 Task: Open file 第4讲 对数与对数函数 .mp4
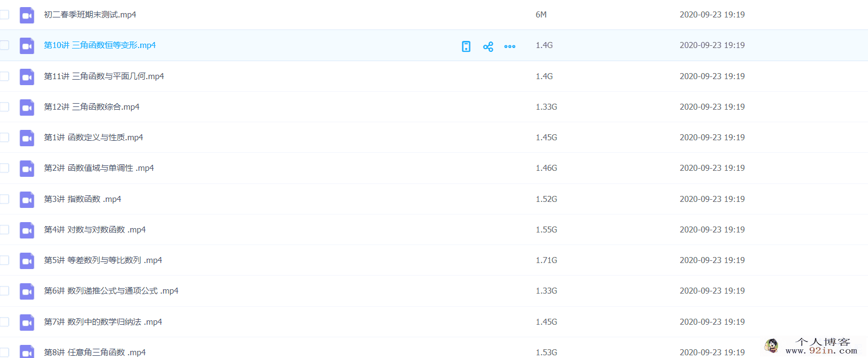[95, 230]
